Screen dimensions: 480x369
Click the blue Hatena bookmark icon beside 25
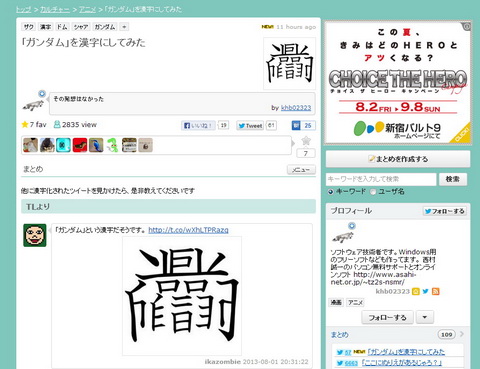click(x=296, y=125)
